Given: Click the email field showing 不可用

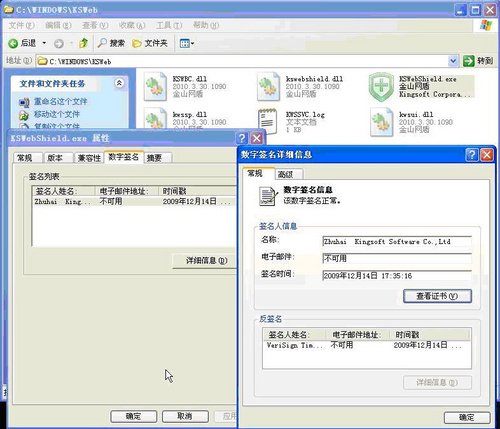Looking at the screenshot, I should coord(397,258).
